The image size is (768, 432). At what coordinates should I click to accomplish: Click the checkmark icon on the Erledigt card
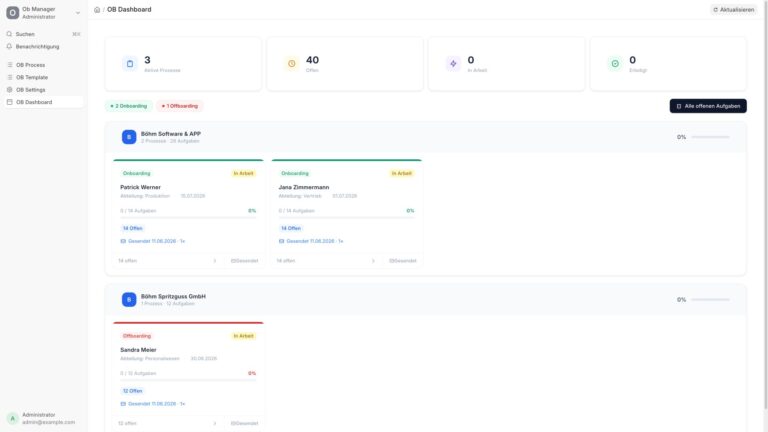point(615,64)
